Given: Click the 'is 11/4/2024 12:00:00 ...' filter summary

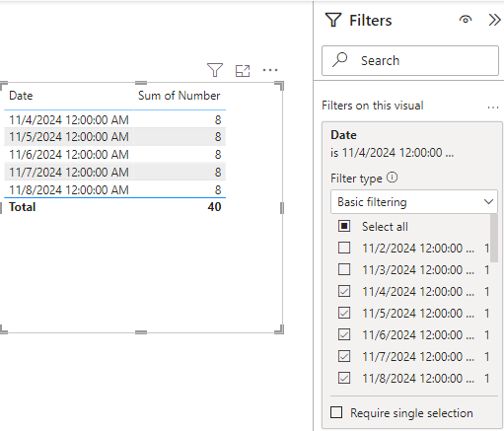Looking at the screenshot, I should [x=393, y=153].
